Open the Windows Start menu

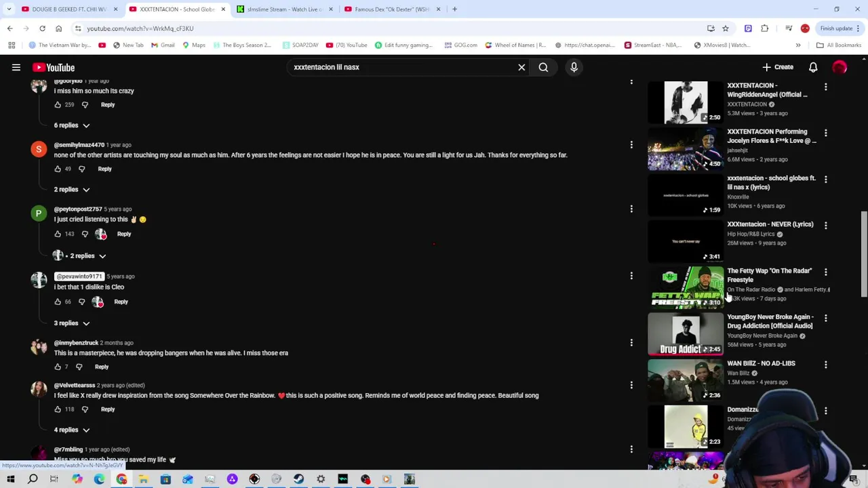coord(10,479)
